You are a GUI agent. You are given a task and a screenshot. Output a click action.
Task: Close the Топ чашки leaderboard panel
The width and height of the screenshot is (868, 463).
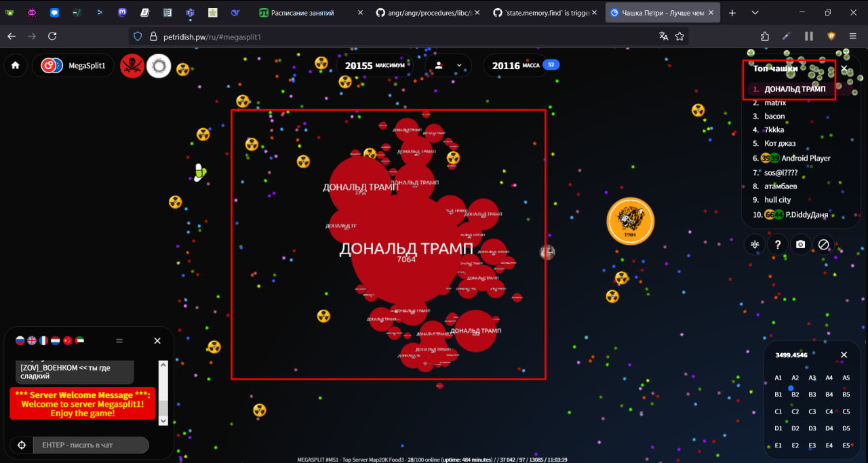click(844, 68)
